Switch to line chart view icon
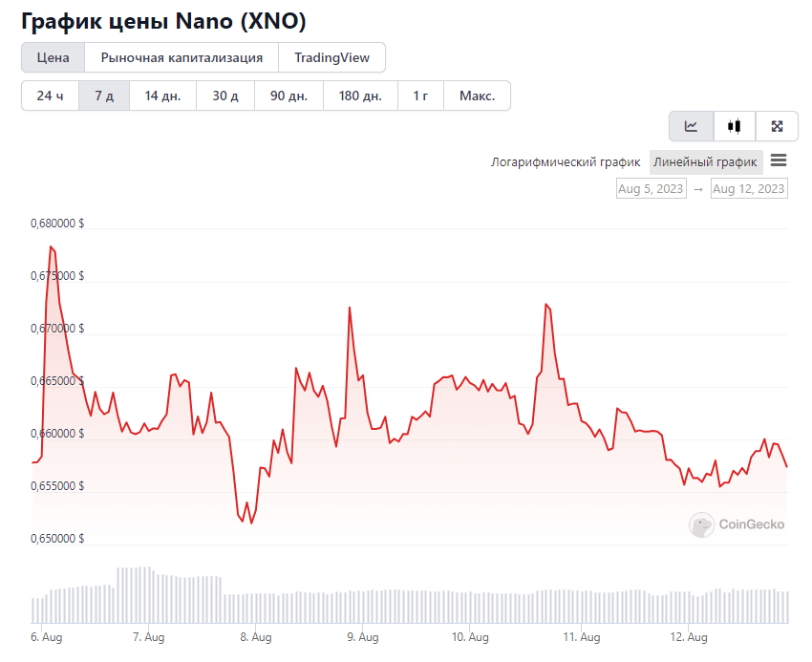The width and height of the screenshot is (812, 662). point(691,126)
